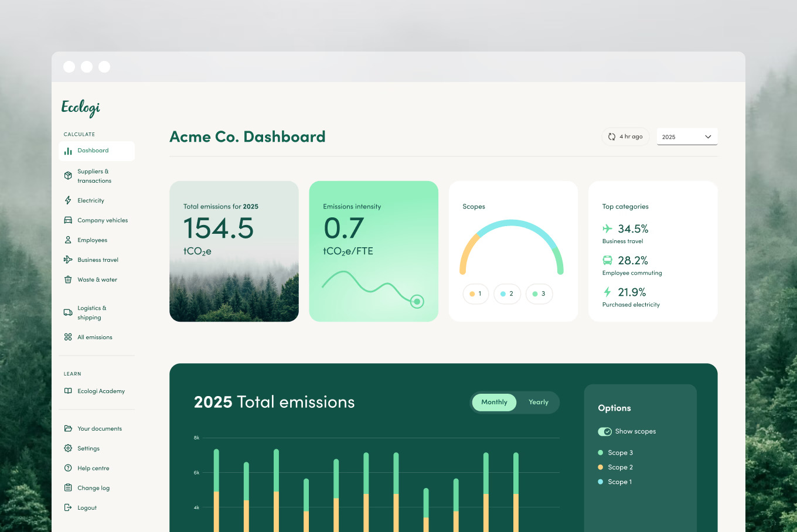Click the airplane icon in Top categories
797x532 pixels.
(x=607, y=229)
